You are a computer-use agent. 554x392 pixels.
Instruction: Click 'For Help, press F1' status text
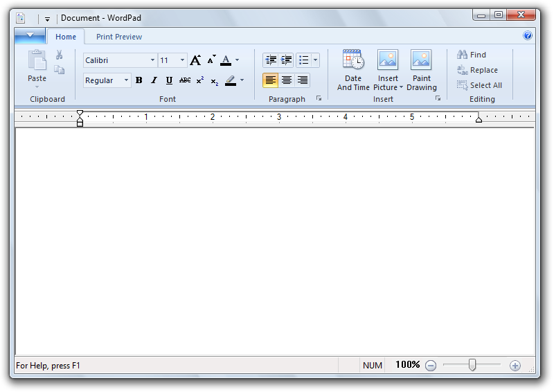click(48, 366)
